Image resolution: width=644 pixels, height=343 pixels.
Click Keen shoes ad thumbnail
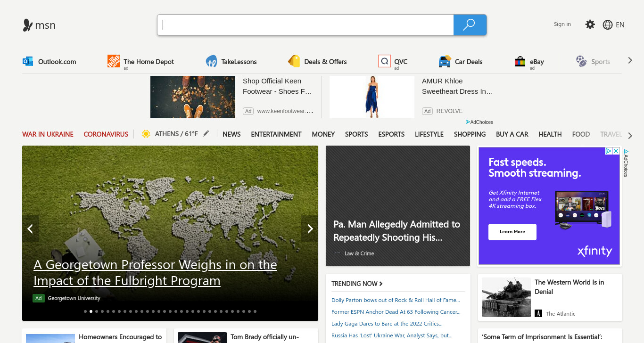click(x=193, y=97)
